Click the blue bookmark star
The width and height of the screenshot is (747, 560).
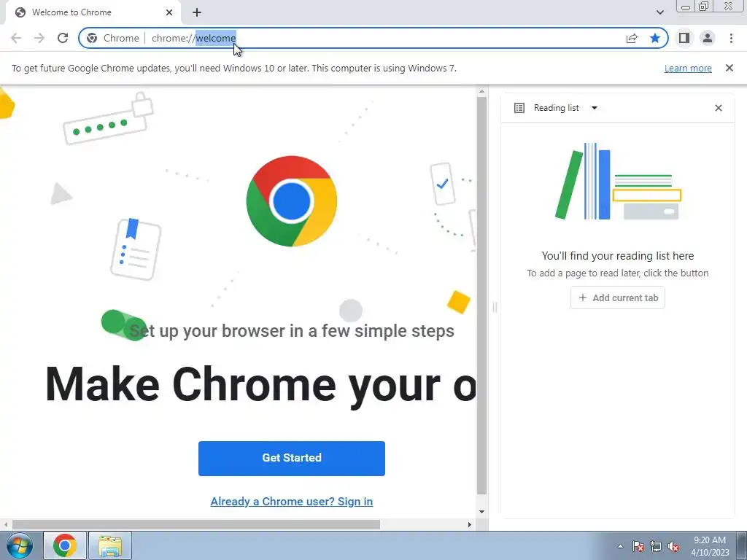click(655, 38)
